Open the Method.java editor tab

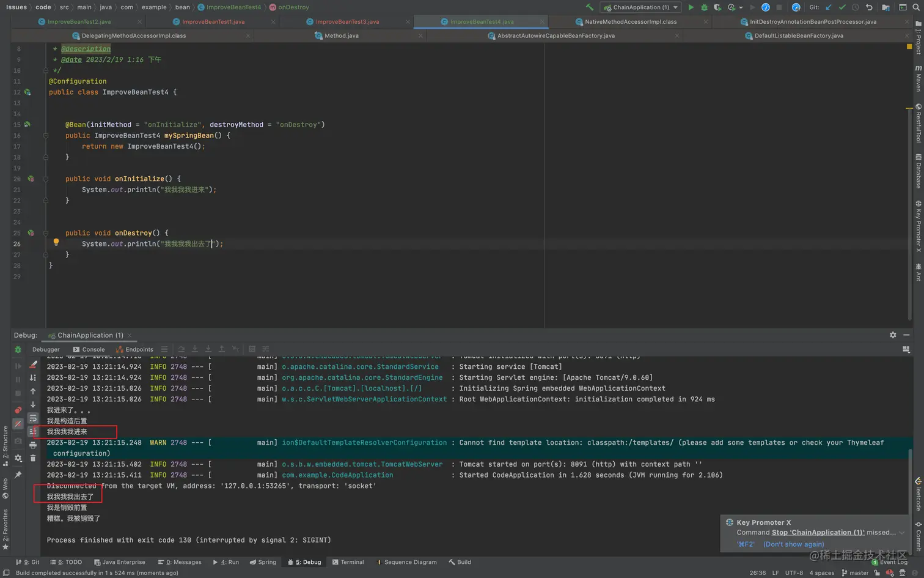(342, 35)
